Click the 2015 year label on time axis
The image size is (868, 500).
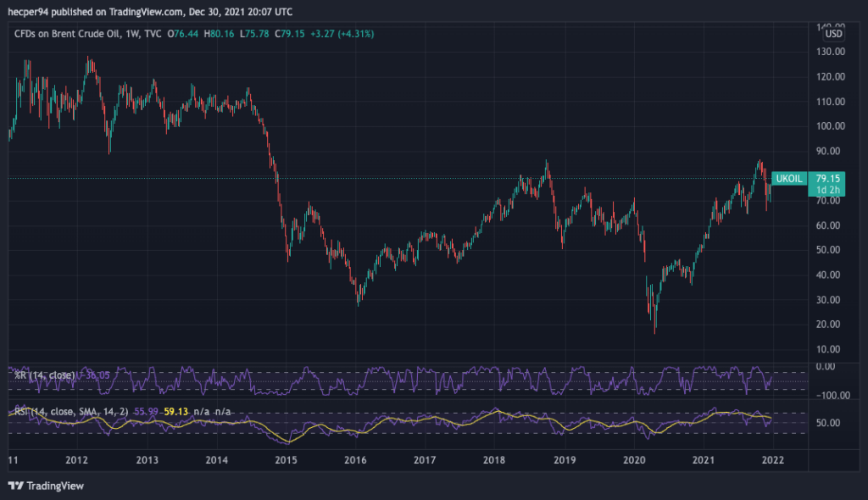tap(287, 460)
